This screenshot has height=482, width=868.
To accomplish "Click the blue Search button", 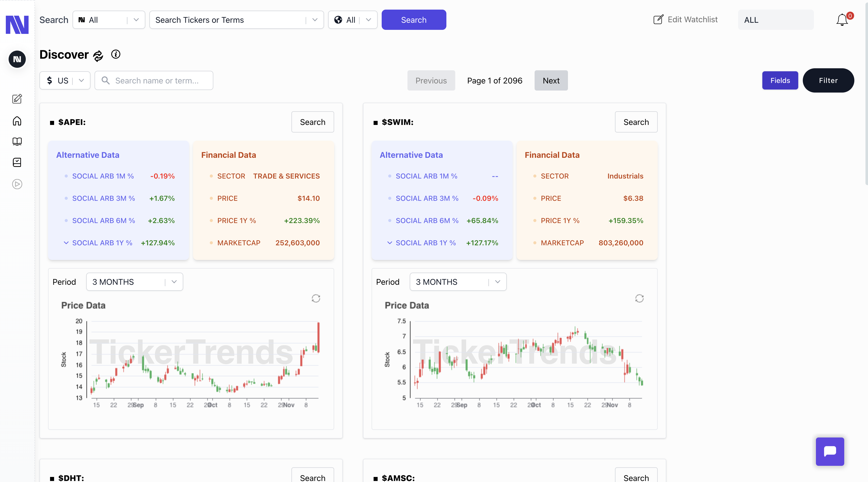I will (x=414, y=20).
